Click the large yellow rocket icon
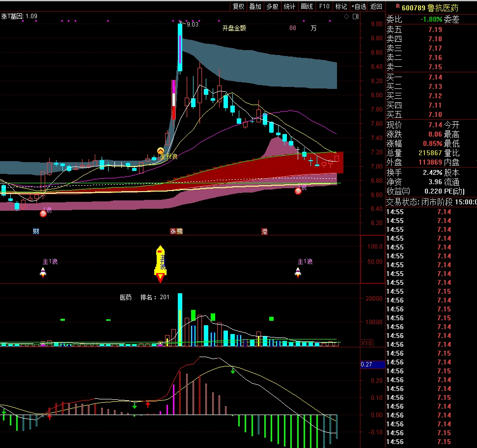 pyautogui.click(x=160, y=264)
